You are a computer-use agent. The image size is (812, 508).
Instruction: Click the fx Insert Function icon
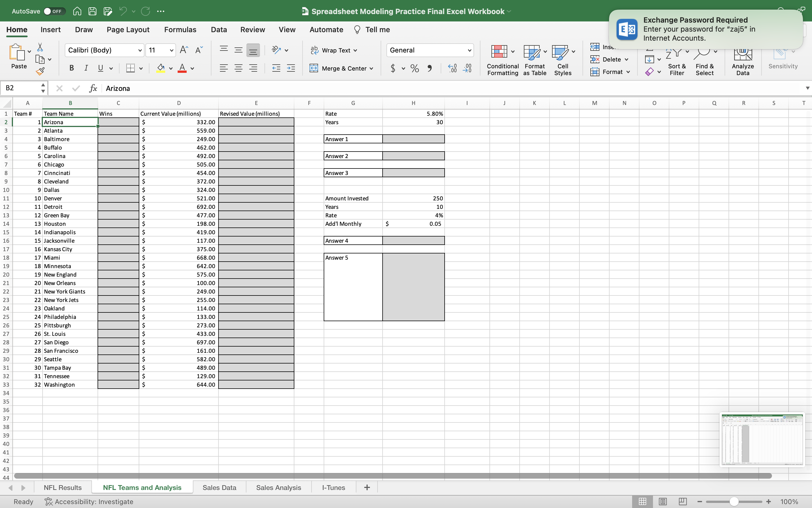click(93, 88)
